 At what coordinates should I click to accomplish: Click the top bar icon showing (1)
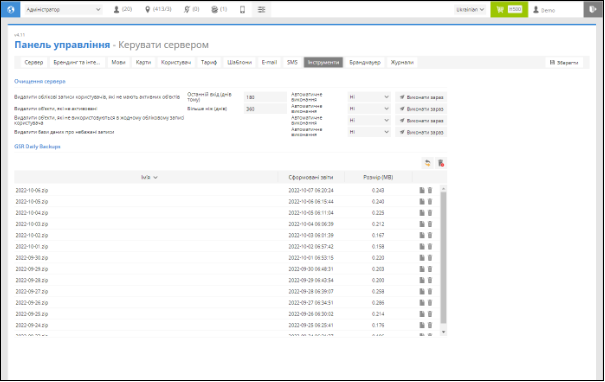219,10
